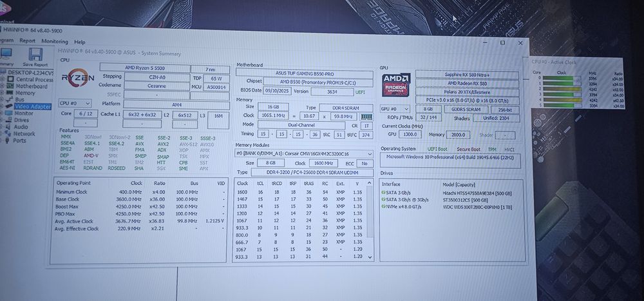This screenshot has width=644, height=301.
Task: Click green status icon of Hitachi drive
Action: tap(384, 193)
